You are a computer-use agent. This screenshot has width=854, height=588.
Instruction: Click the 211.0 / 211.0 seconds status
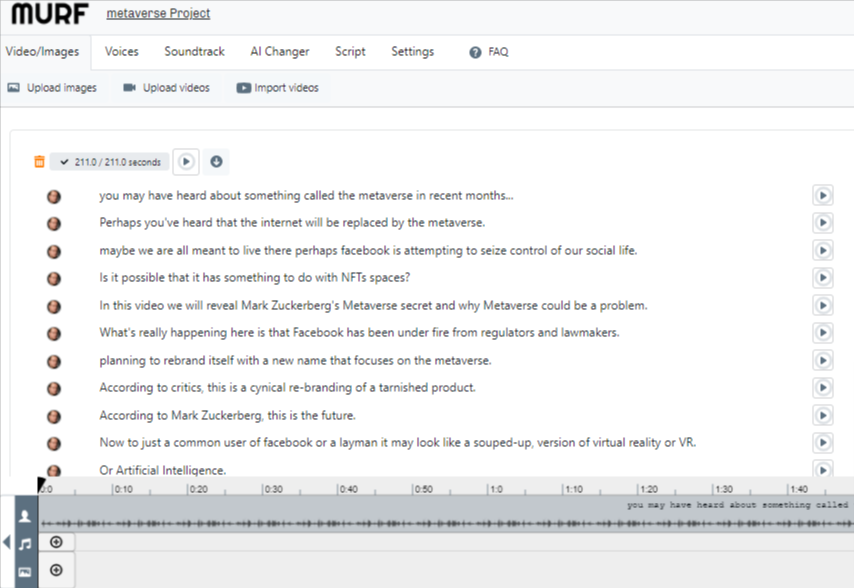pyautogui.click(x=110, y=162)
